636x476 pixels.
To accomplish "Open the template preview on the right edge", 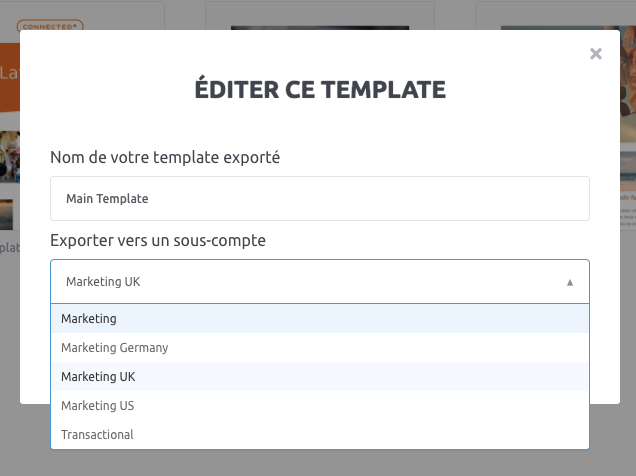I will (x=628, y=85).
